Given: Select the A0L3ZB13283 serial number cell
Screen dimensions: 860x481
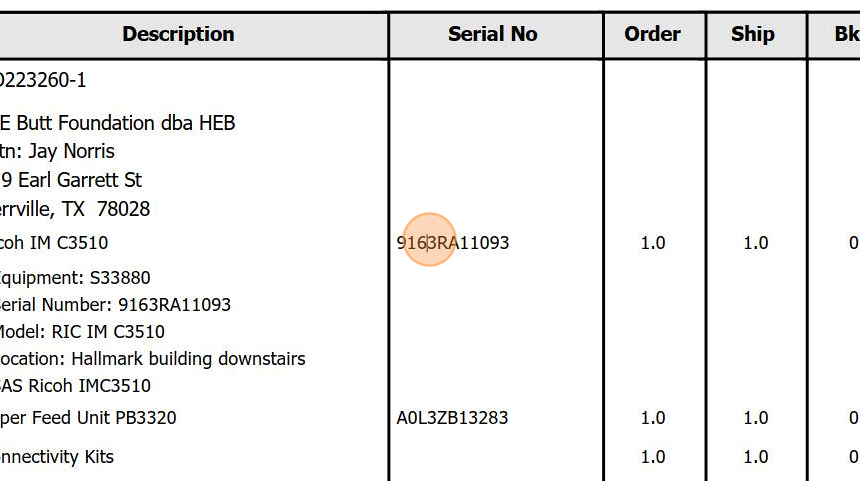Looking at the screenshot, I should 452,418.
